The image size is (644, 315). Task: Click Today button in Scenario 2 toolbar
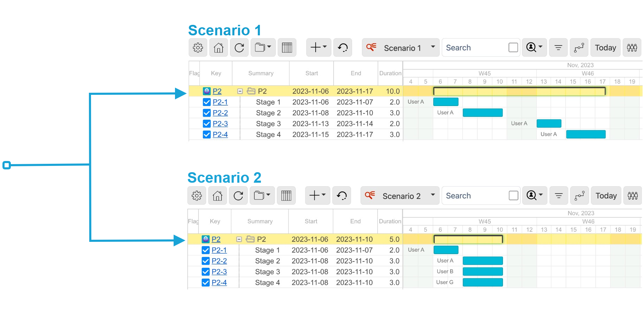click(606, 196)
